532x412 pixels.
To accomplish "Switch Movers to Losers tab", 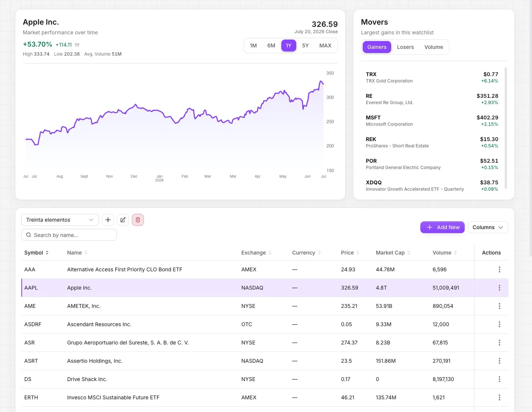I will click(x=405, y=47).
